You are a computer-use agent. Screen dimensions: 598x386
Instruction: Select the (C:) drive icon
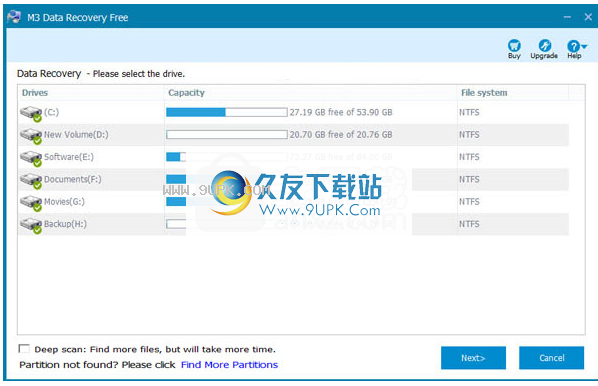pos(31,113)
